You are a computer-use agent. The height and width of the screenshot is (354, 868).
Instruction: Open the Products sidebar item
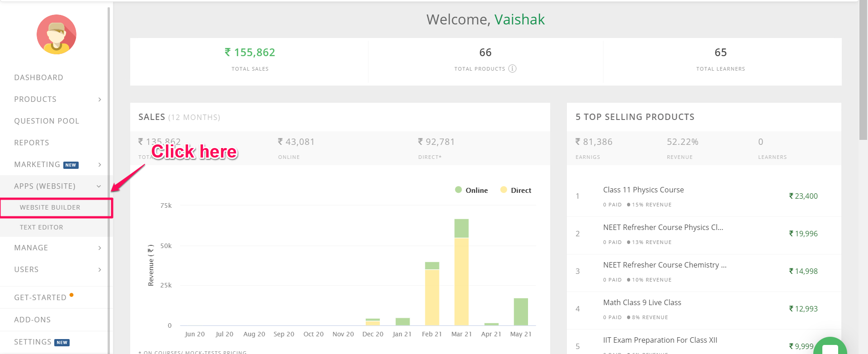35,99
